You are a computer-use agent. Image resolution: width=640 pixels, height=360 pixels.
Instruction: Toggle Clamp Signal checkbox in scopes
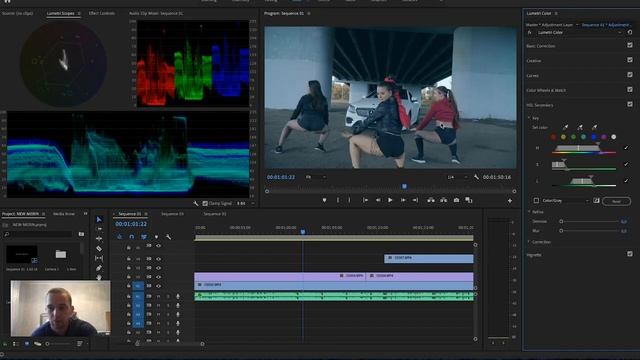[205, 203]
